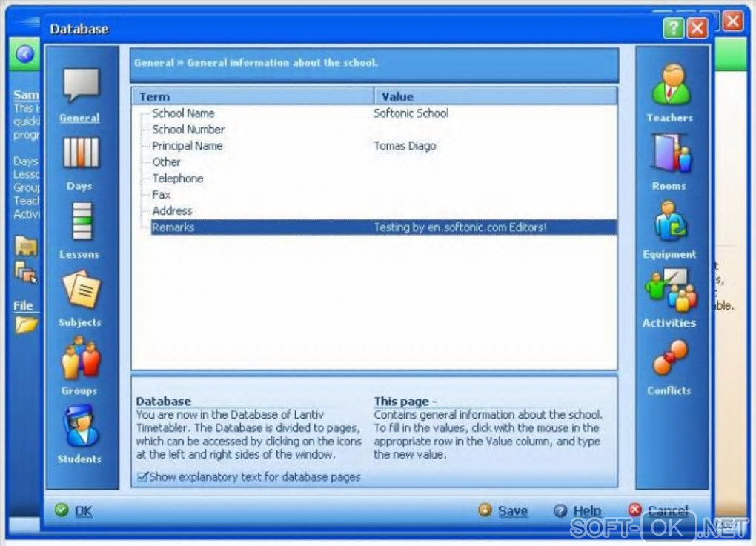Click the 'Tomas Diago' value cell
Viewport: 756px width, 546px height.
[405, 146]
